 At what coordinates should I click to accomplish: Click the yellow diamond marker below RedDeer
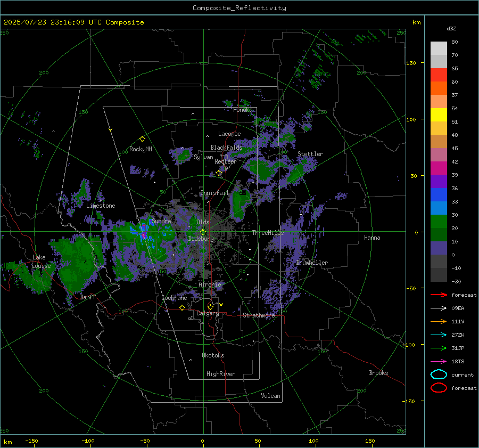(219, 173)
